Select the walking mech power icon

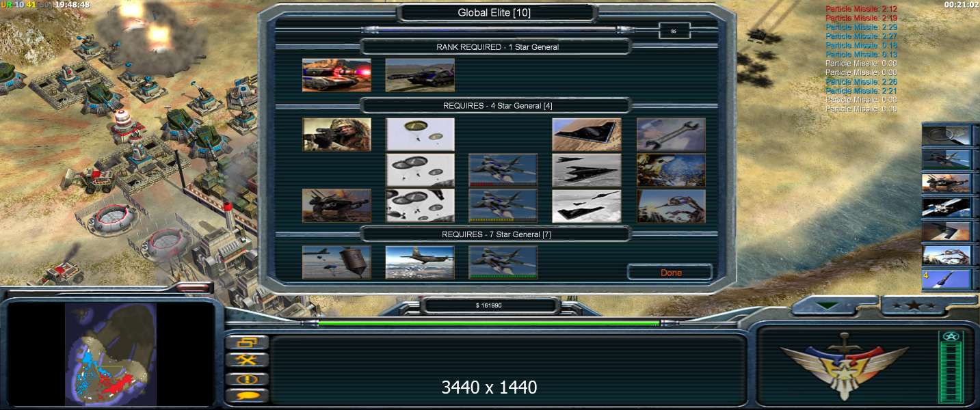337,206
